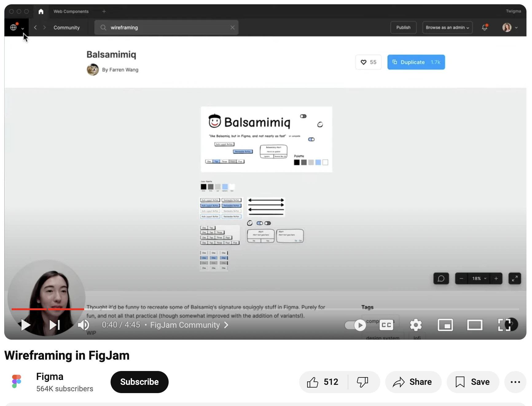Open the notifications bell
The height and width of the screenshot is (406, 532).
[x=485, y=27]
